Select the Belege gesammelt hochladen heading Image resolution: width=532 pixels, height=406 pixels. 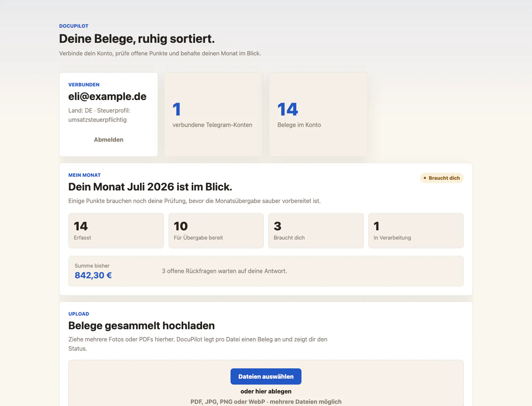141,326
